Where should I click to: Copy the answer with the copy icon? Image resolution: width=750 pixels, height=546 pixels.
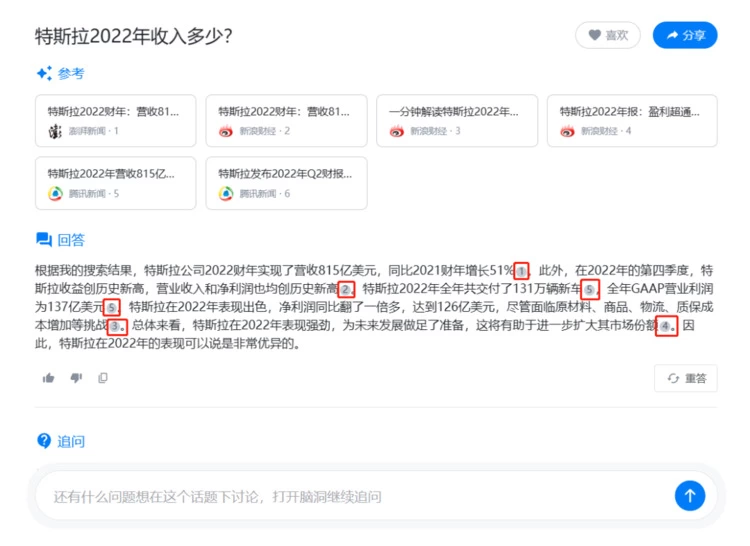pyautogui.click(x=103, y=378)
